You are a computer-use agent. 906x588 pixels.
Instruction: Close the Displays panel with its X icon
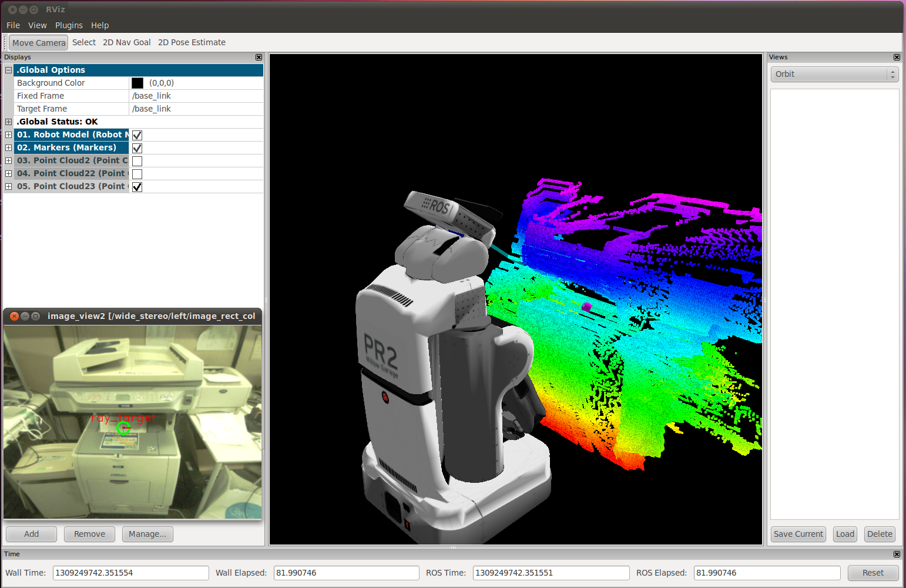pyautogui.click(x=259, y=57)
